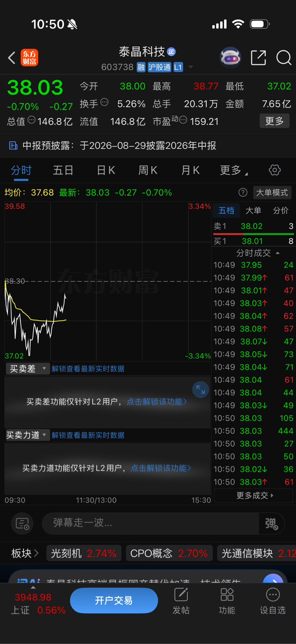The image size is (296, 644).
Task: Switch to 分时 tab
Action: pyautogui.click(x=21, y=170)
